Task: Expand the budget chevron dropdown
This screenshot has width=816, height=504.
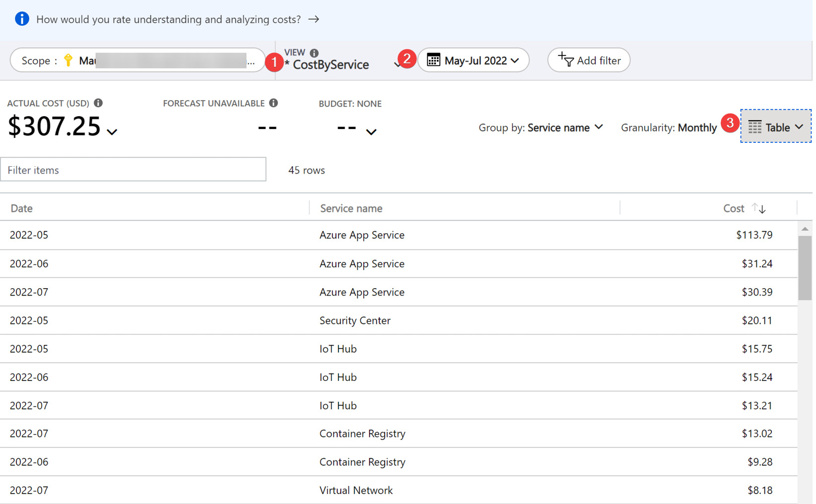Action: [x=371, y=132]
